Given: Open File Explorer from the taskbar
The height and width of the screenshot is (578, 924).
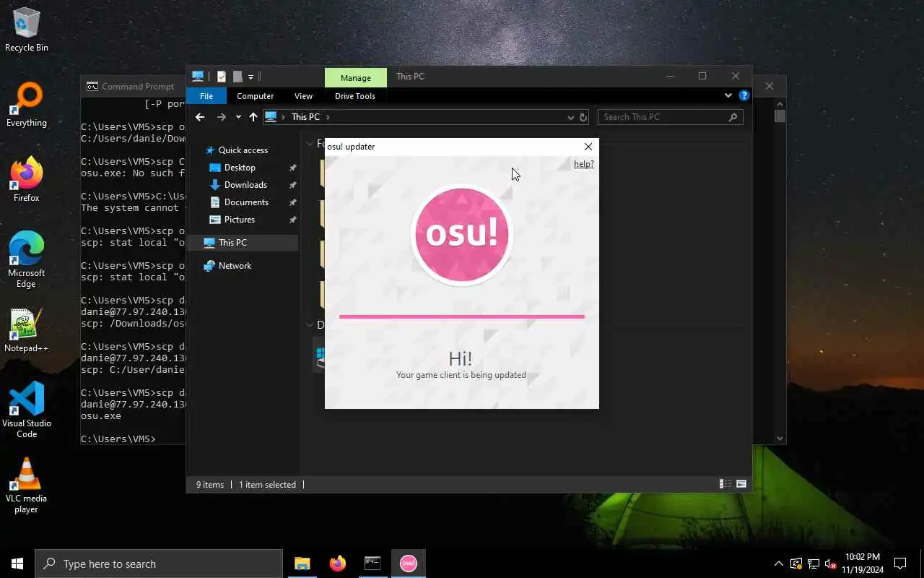Looking at the screenshot, I should [x=302, y=564].
